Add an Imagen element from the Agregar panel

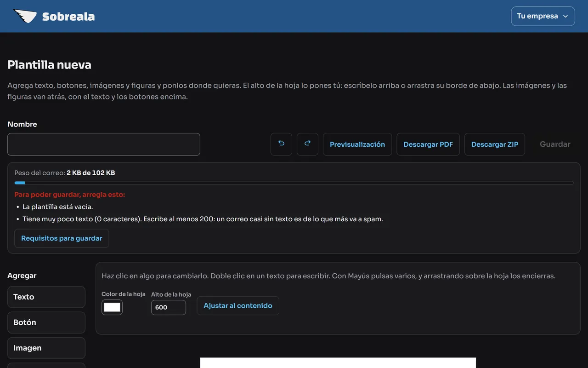tap(46, 348)
